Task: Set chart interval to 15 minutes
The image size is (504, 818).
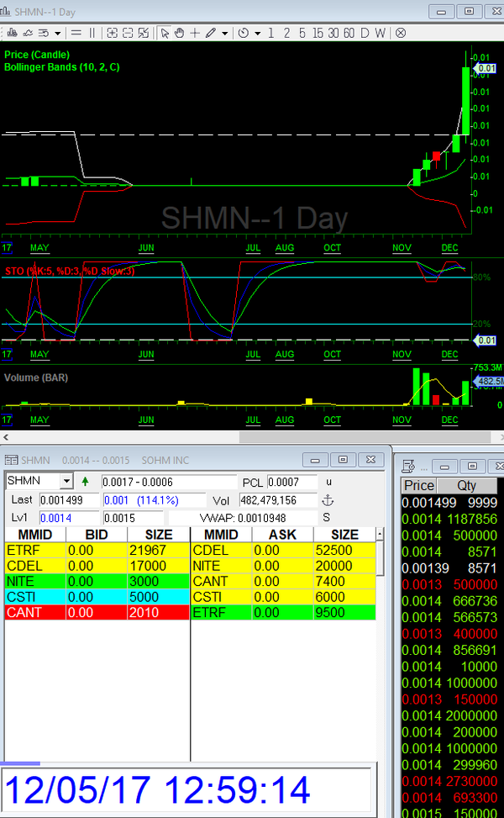Action: pos(318,33)
